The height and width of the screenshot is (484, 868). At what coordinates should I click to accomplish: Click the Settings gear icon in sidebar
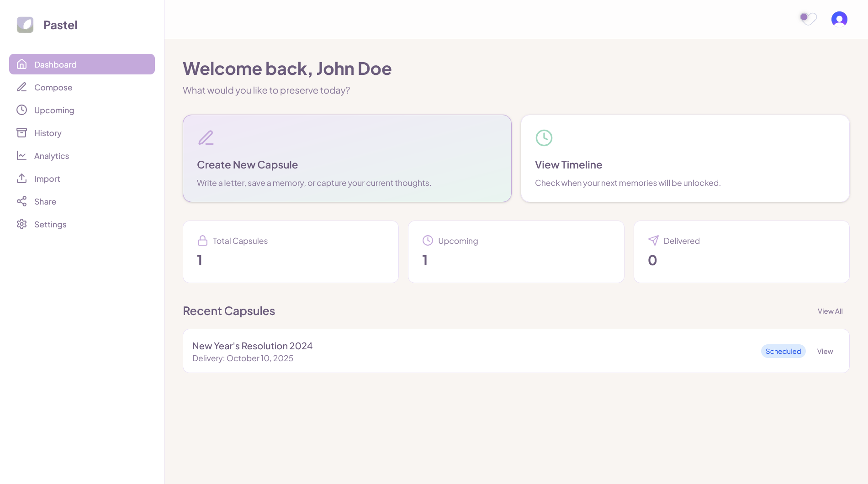pyautogui.click(x=21, y=224)
